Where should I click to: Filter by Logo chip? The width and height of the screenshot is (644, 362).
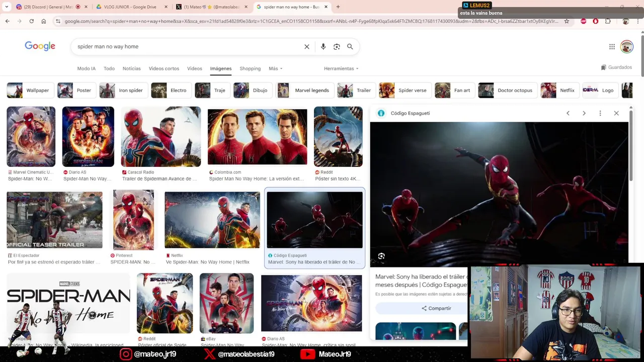(600, 90)
